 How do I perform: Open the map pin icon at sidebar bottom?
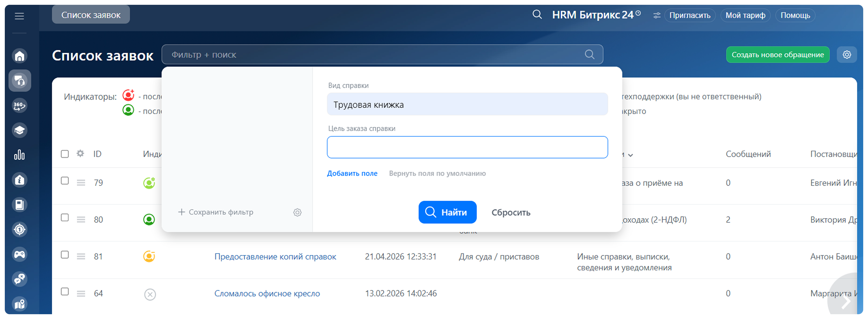click(x=20, y=303)
